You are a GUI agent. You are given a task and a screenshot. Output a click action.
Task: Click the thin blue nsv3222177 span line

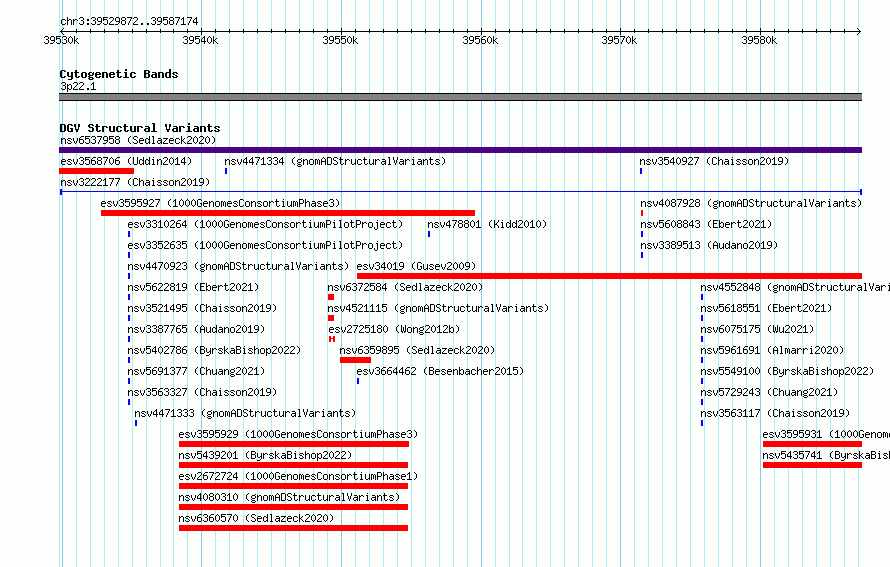point(460,192)
